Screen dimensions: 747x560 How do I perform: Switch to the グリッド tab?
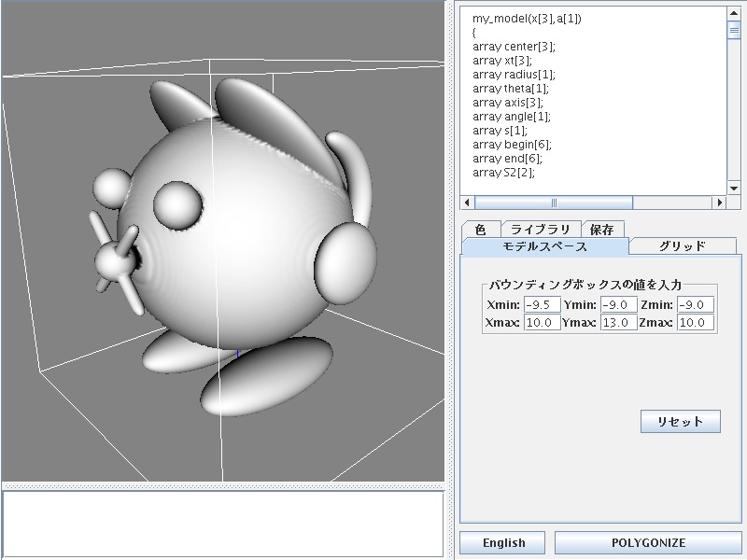click(683, 246)
